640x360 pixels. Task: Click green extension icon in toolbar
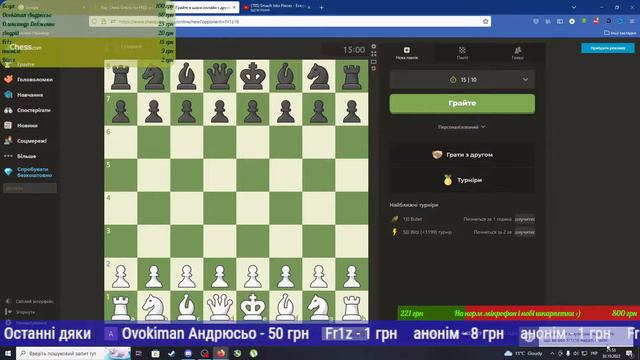584,21
